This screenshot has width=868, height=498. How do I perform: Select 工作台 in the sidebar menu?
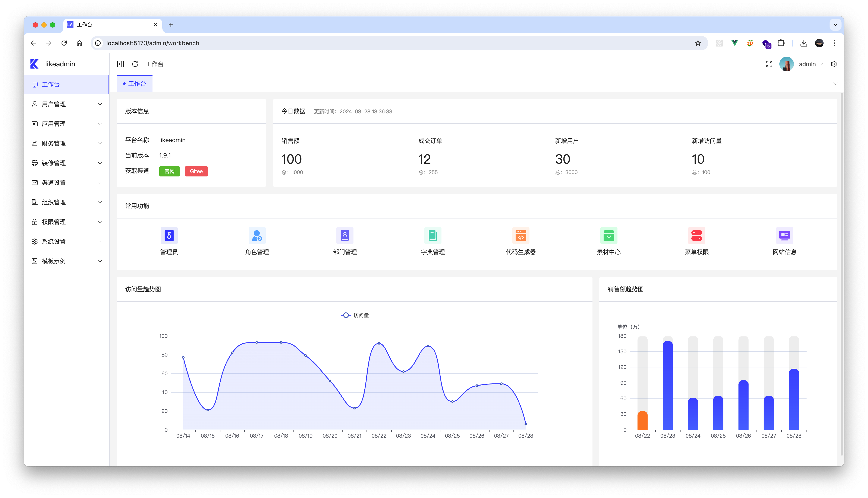coord(51,84)
